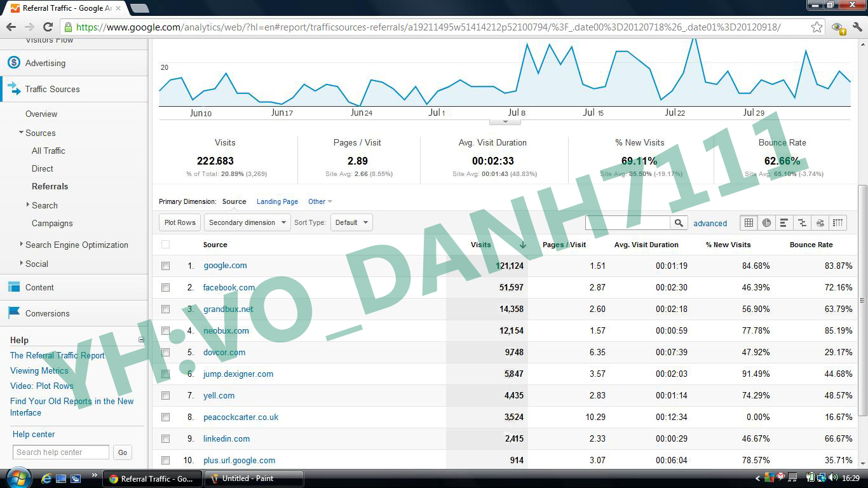
Task: Click the Content section icon
Action: [14, 287]
